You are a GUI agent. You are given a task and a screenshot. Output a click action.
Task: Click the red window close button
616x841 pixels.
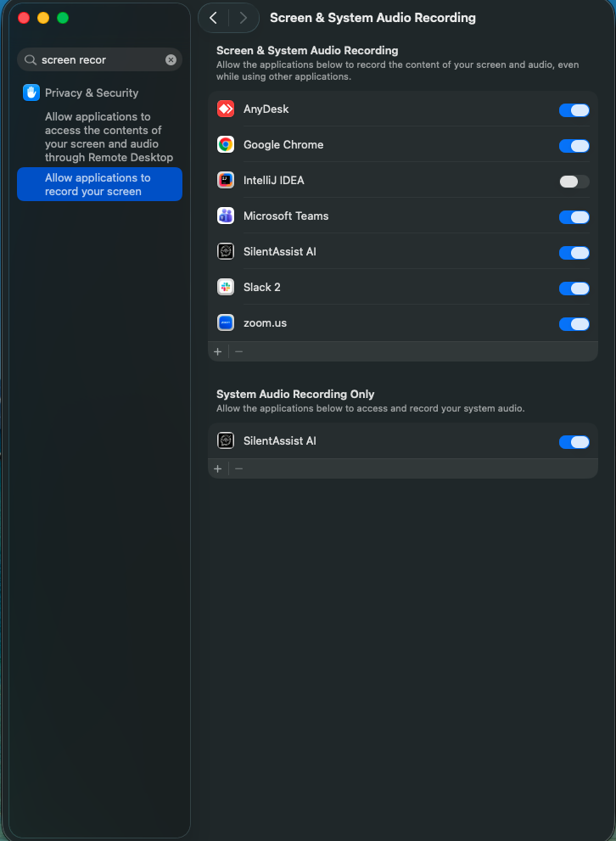coord(24,18)
